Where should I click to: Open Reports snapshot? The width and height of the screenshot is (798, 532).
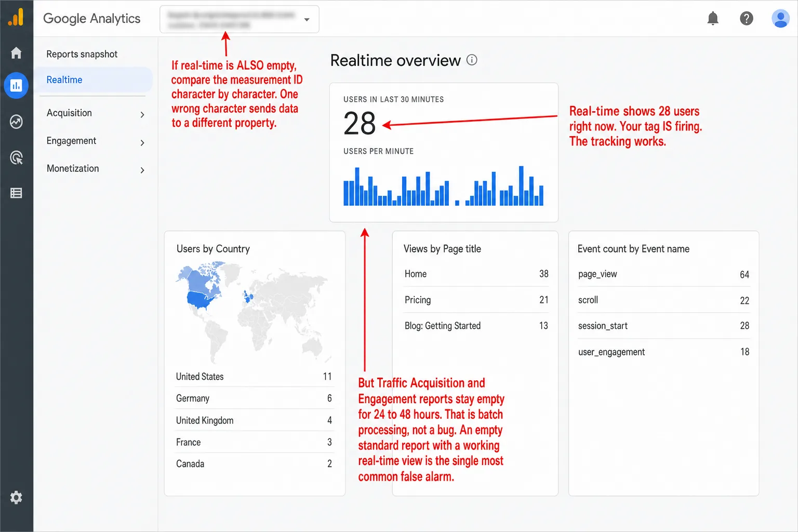(82, 54)
